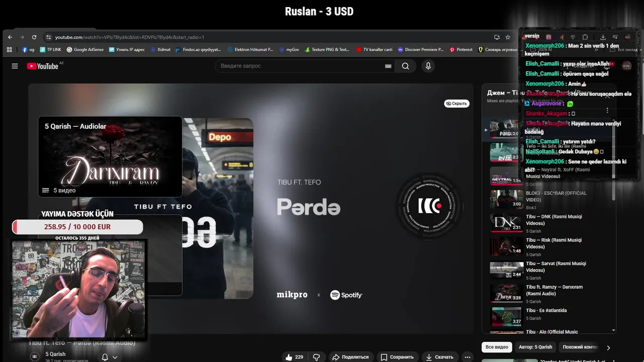Open the og Facebook bookmark
Viewport: 644px width, 362px height.
click(x=28, y=50)
